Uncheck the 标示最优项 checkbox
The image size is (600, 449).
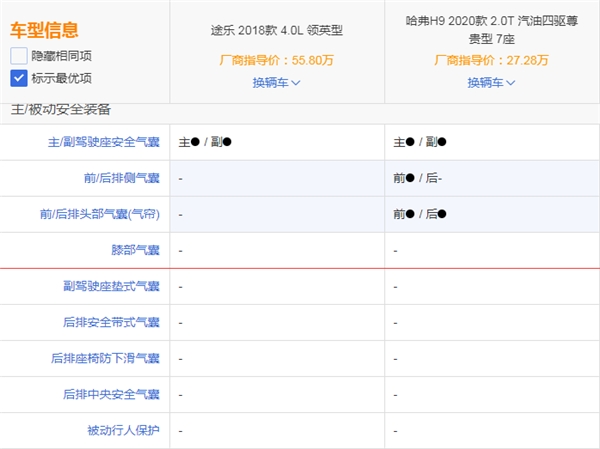[x=19, y=78]
